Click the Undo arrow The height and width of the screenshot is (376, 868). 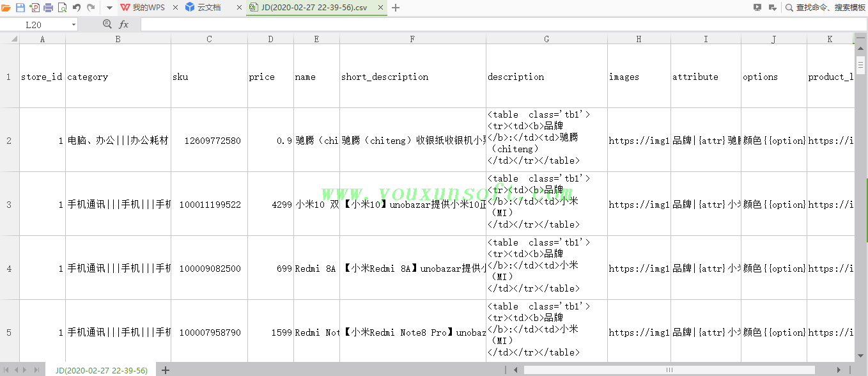coord(77,8)
